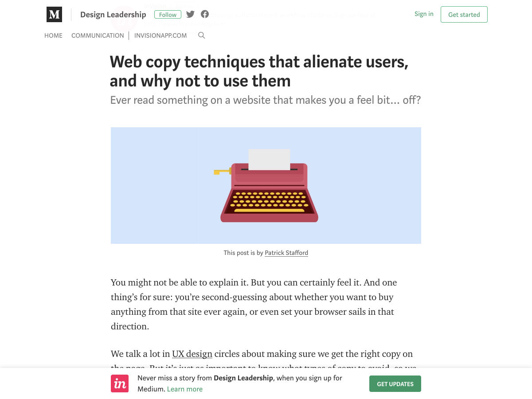The width and height of the screenshot is (532, 399).
Task: Click the Get started button
Action: click(464, 15)
